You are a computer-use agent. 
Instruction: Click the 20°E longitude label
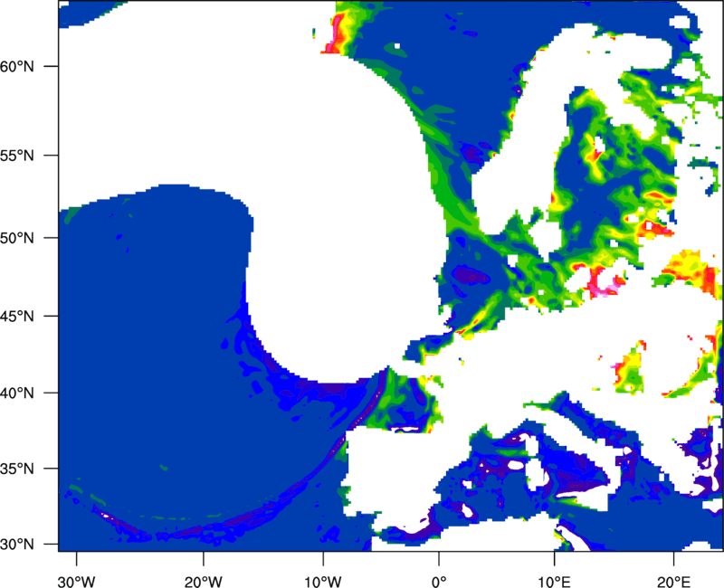pos(673,582)
